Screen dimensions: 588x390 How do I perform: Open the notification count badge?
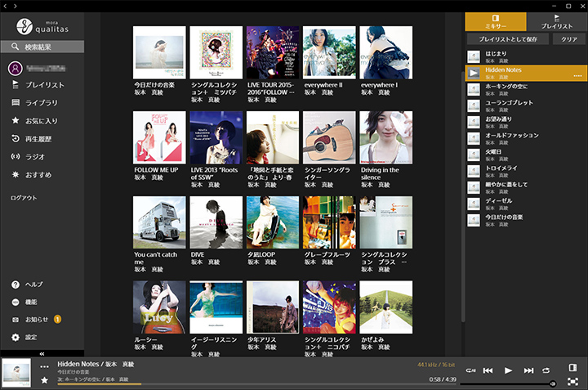click(x=57, y=319)
